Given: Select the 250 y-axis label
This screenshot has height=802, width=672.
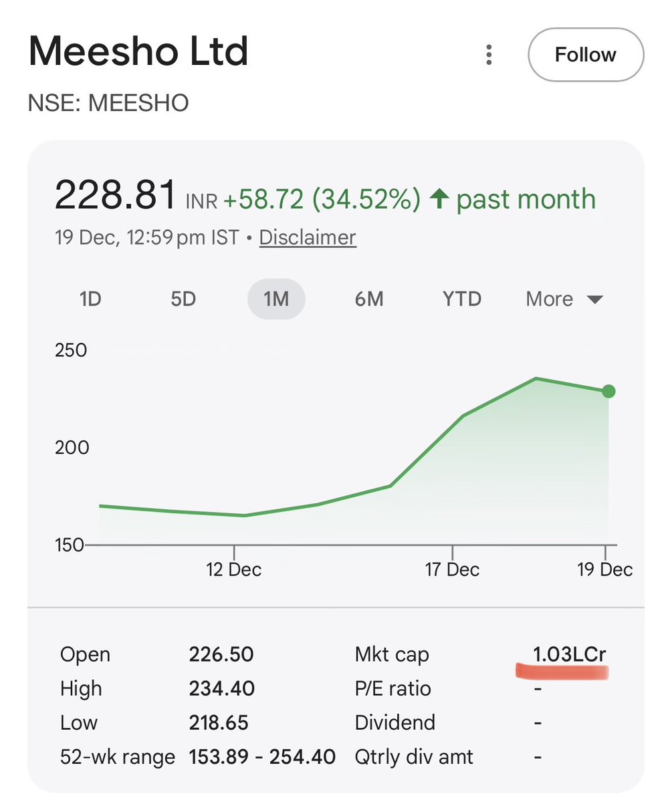Looking at the screenshot, I should click(x=71, y=350).
